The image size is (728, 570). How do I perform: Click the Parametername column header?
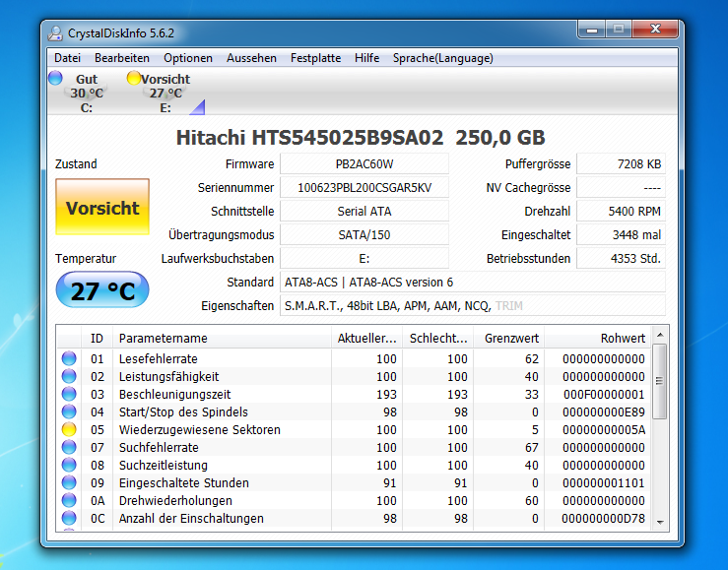(223, 338)
